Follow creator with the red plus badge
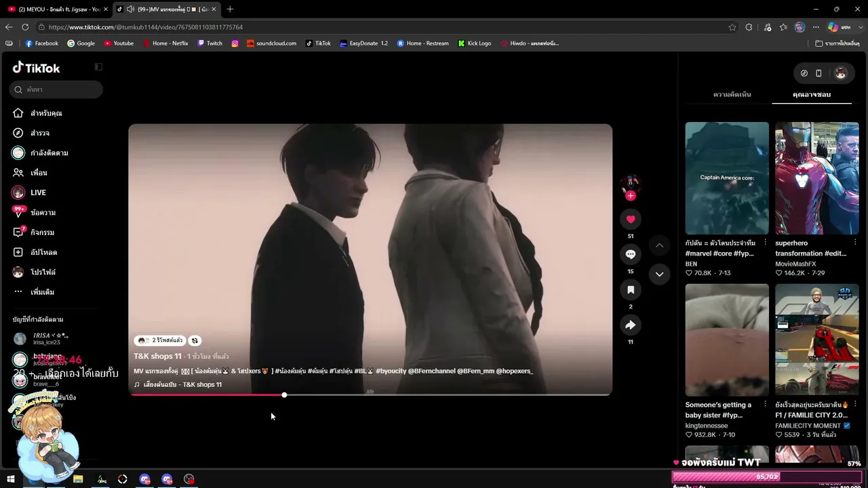Viewport: 868px width, 488px height. pyautogui.click(x=631, y=196)
